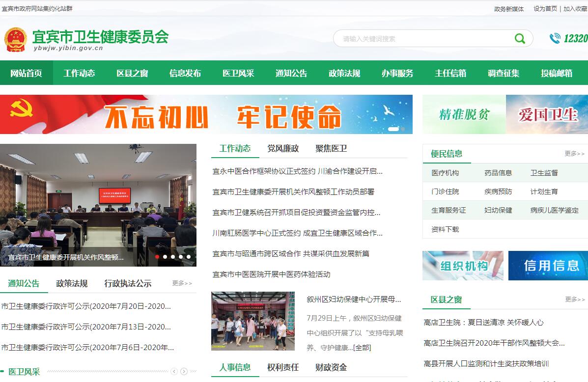Screen dimensions: 588x382
Task: Expand 更多 in the 区县之窗 section
Action: point(574,300)
